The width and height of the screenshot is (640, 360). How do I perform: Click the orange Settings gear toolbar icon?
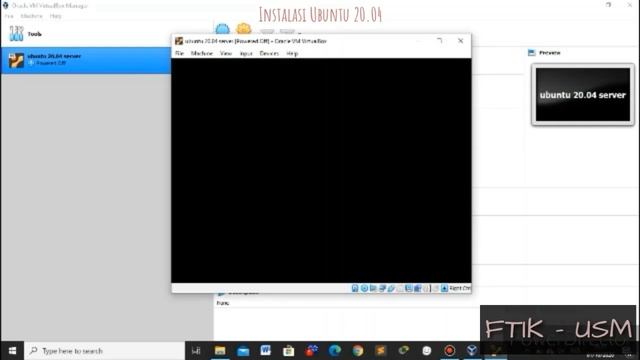244,29
